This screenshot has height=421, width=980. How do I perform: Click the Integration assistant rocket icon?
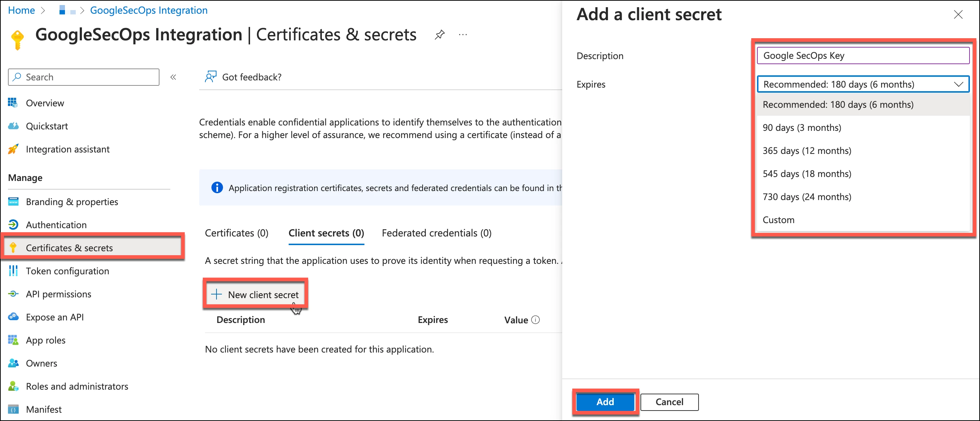pos(13,149)
